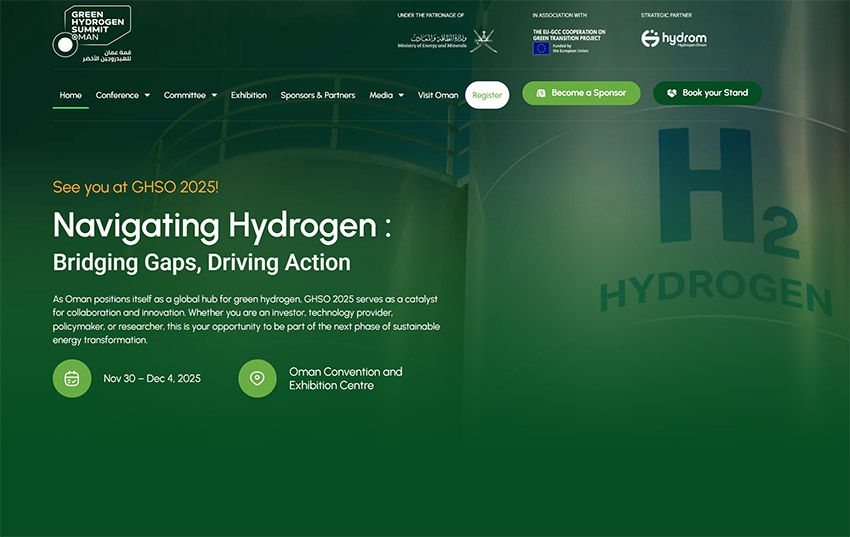The width and height of the screenshot is (850, 537).
Task: Click the Green Hydrogen Summit Oman logo
Action: tap(92, 35)
